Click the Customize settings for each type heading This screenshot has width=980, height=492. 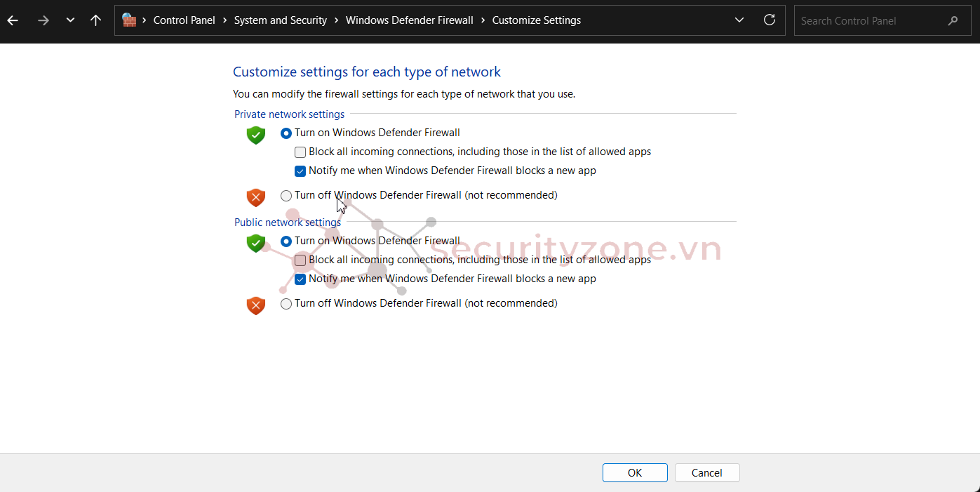tap(367, 72)
